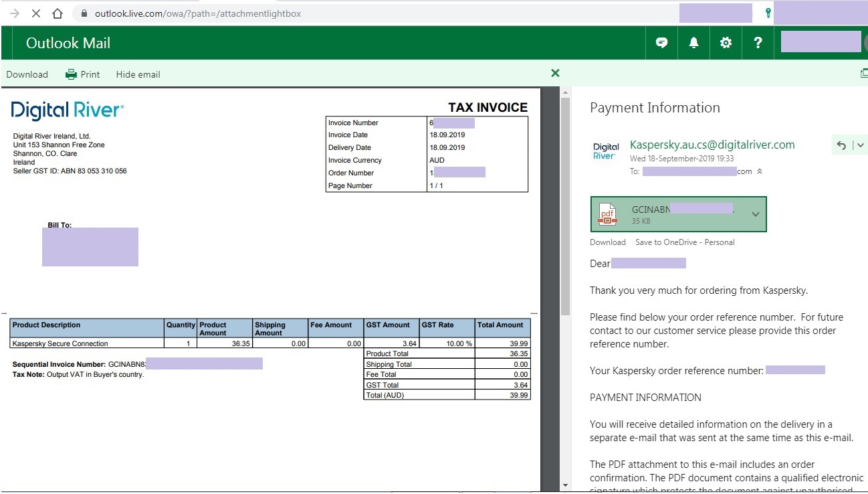
Task: Click the Invoice Date value 18.09.2019
Action: pos(447,135)
